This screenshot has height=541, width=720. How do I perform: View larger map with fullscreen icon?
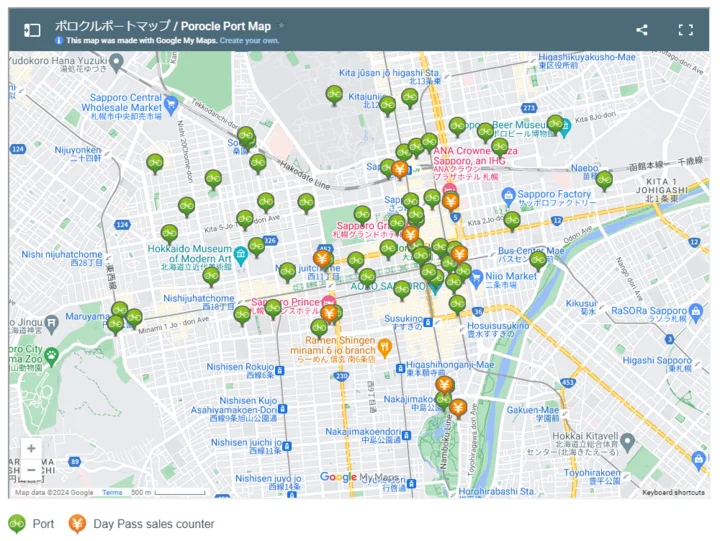[x=686, y=30]
